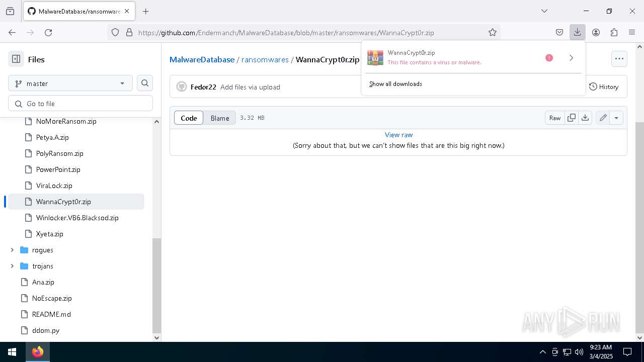Go to MalwareDatabase repository root
The height and width of the screenshot is (362, 644).
(202, 59)
